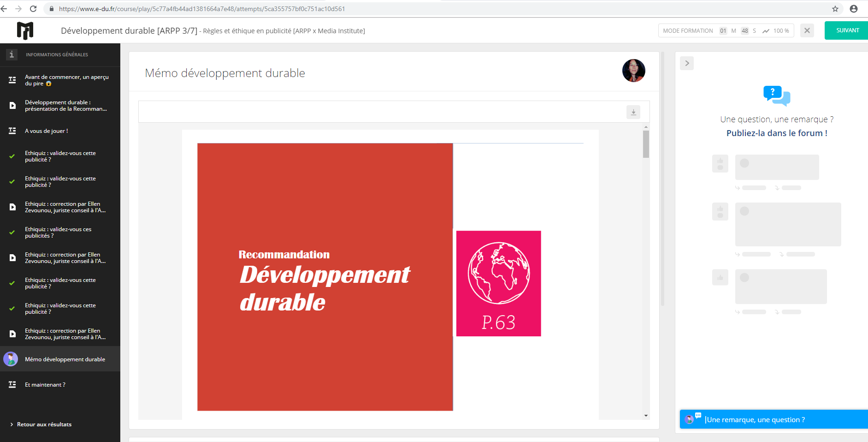The width and height of the screenshot is (868, 442).
Task: Click the document download icon
Action: click(x=633, y=112)
